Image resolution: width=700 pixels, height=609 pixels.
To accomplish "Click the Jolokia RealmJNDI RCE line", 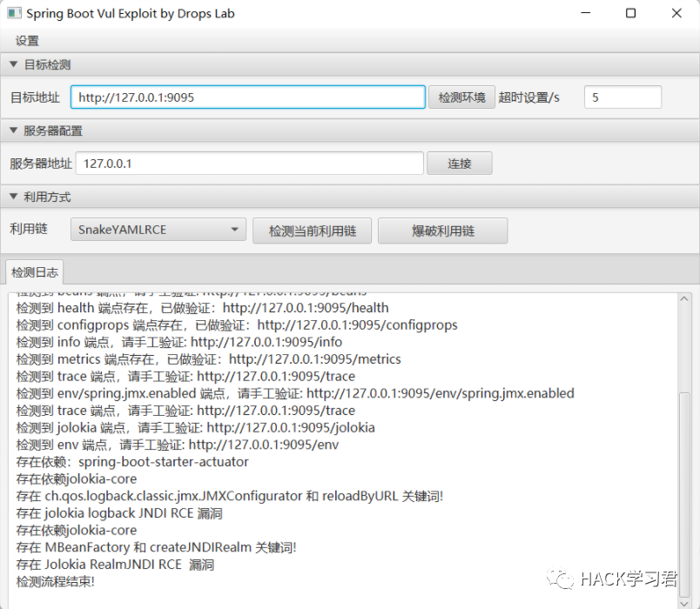I will pos(115,565).
